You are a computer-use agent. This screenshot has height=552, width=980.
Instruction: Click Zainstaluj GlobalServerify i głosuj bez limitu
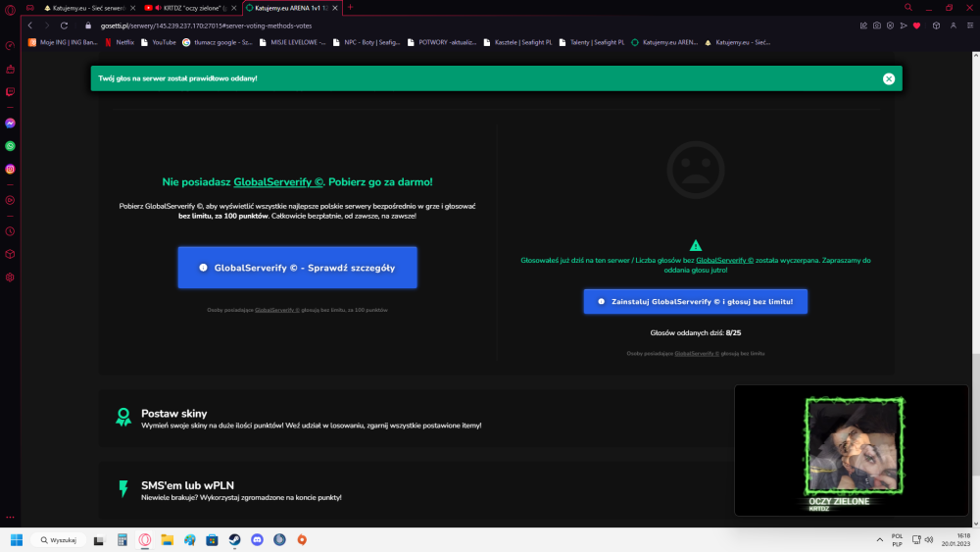(x=695, y=301)
